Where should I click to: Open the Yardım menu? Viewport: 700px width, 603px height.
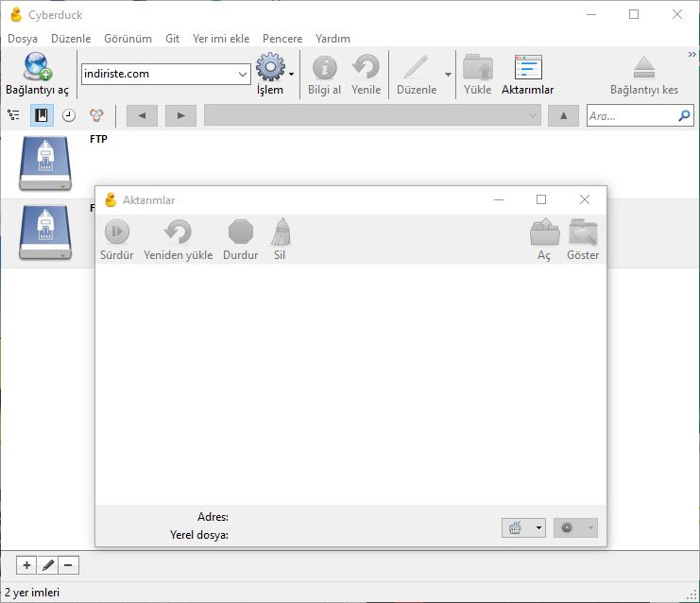coord(333,39)
